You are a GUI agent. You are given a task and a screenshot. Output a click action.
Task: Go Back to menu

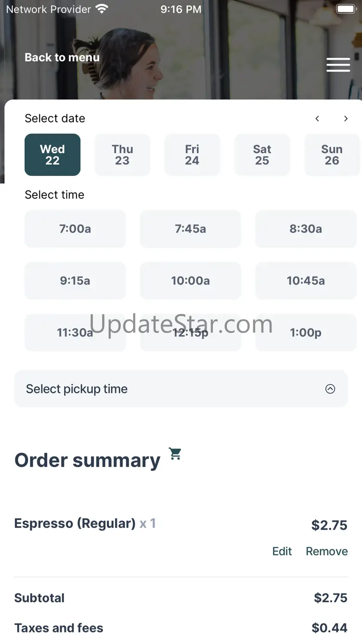tap(62, 58)
